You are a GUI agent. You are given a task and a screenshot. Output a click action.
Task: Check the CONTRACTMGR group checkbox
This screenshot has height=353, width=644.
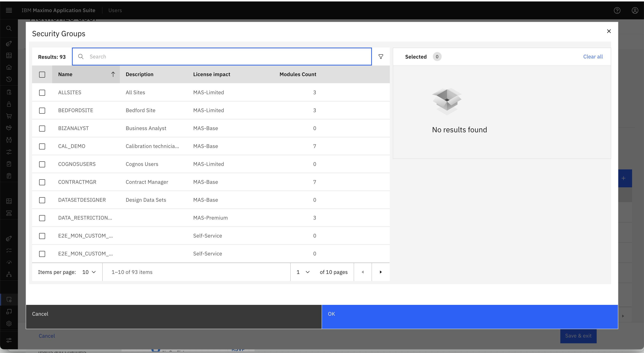[42, 182]
